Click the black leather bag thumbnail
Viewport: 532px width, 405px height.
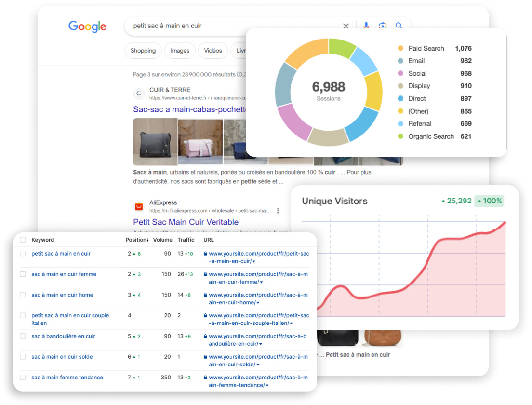tap(155, 142)
